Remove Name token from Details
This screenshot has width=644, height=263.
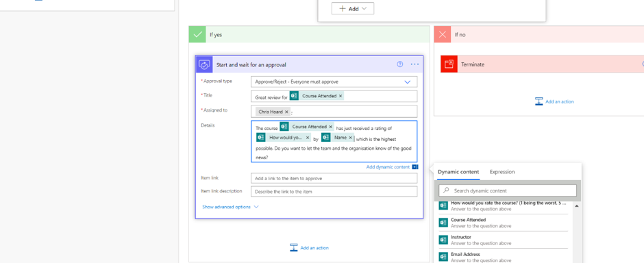coord(350,138)
